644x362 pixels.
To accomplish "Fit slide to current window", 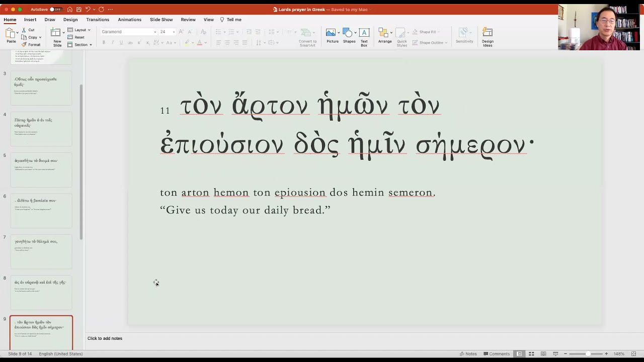I will click(634, 354).
